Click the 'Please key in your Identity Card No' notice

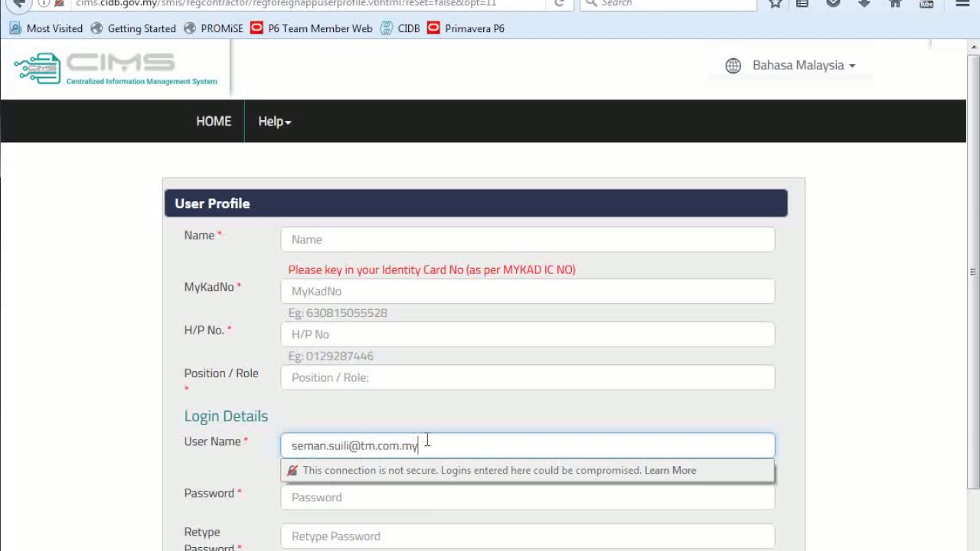click(x=432, y=270)
